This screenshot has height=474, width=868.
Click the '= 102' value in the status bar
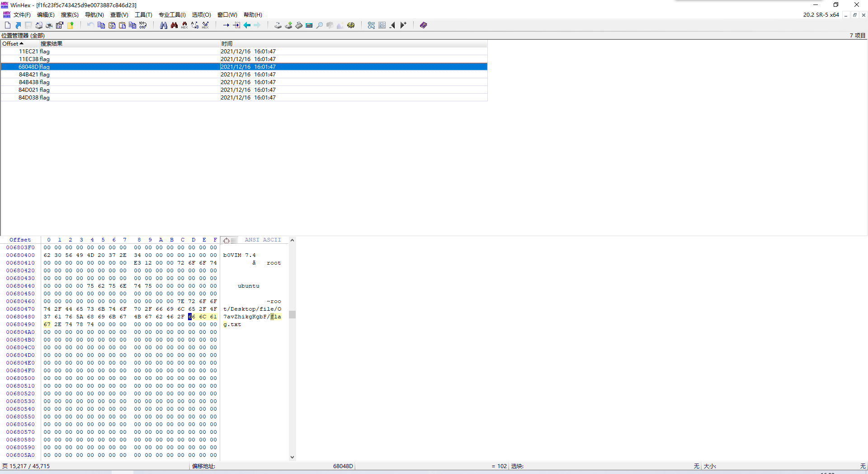(x=499, y=466)
